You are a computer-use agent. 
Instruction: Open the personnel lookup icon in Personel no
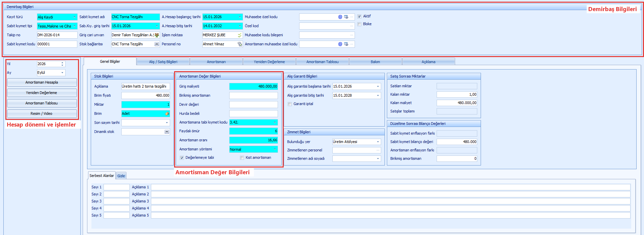(240, 44)
